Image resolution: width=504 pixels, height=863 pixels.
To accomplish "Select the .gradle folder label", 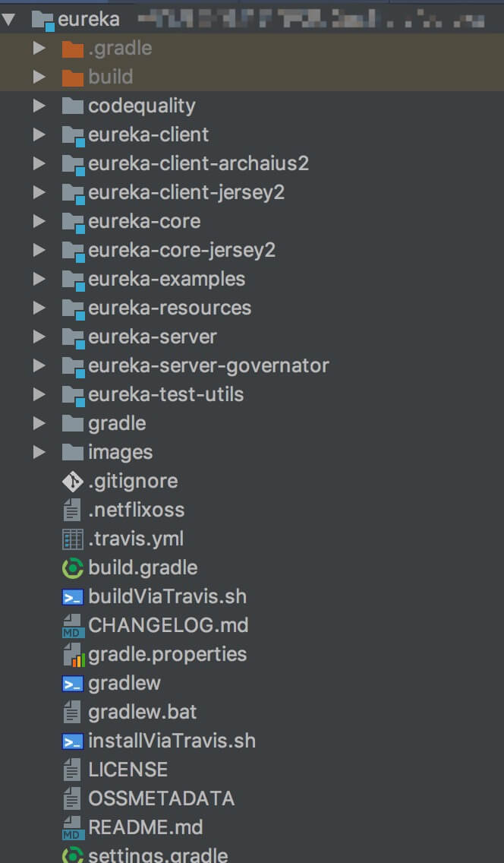I will tap(120, 49).
